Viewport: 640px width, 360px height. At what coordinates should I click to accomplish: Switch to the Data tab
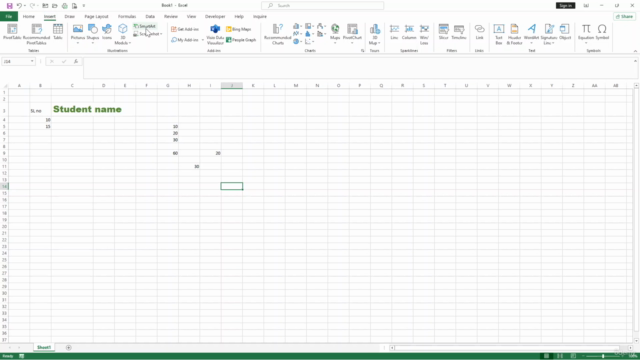[x=150, y=17]
